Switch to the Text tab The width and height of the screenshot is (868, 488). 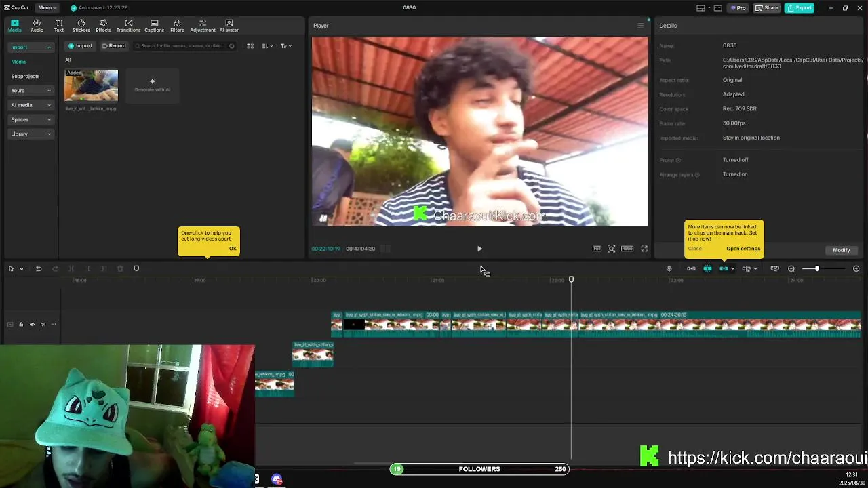click(59, 26)
